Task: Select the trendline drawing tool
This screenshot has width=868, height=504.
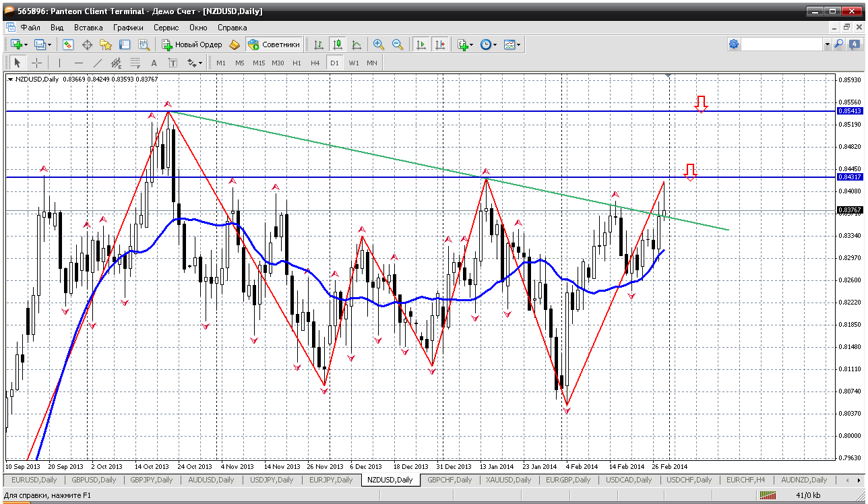Action: [97, 63]
